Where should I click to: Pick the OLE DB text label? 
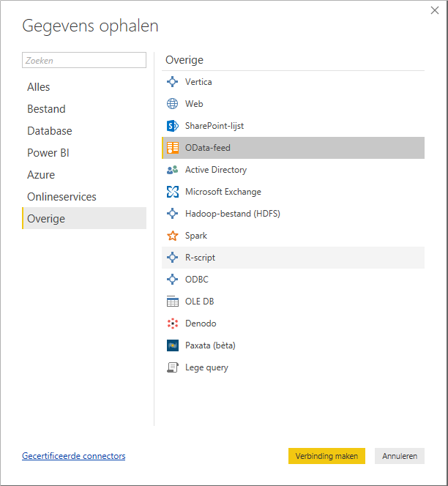199,302
